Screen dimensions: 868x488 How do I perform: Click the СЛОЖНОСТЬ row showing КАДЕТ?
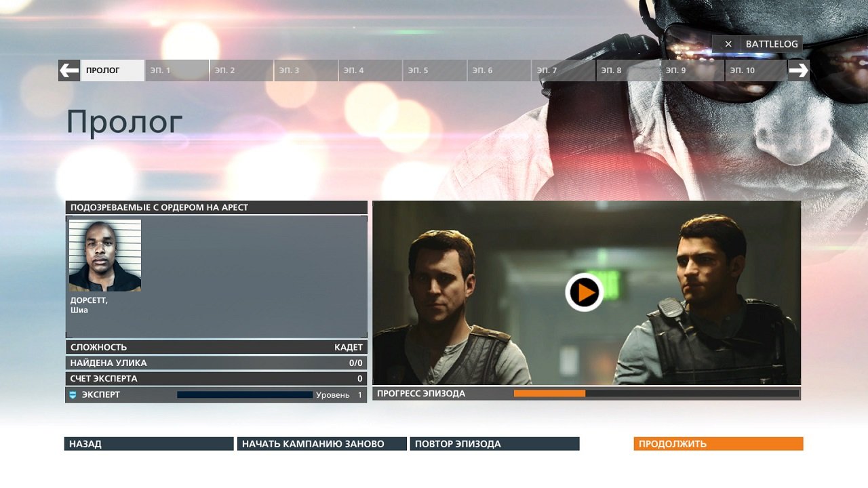[x=216, y=346]
